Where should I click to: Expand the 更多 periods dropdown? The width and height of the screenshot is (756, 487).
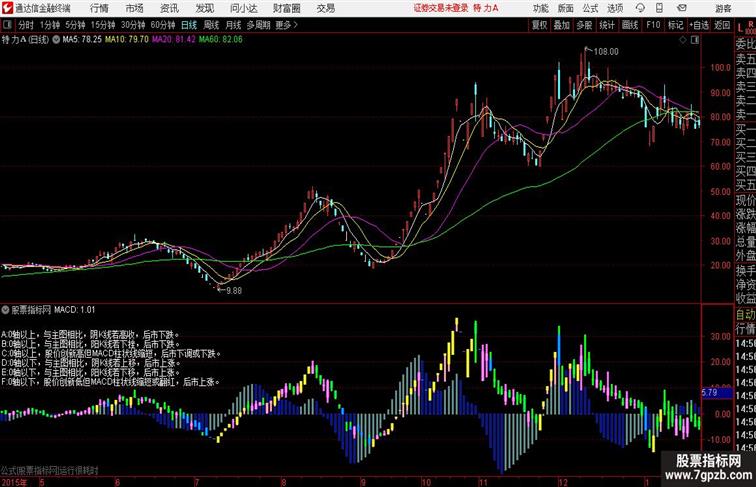tap(286, 25)
